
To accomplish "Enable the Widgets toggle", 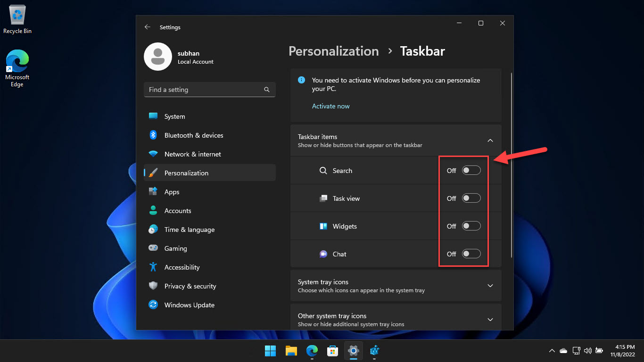I will (471, 226).
